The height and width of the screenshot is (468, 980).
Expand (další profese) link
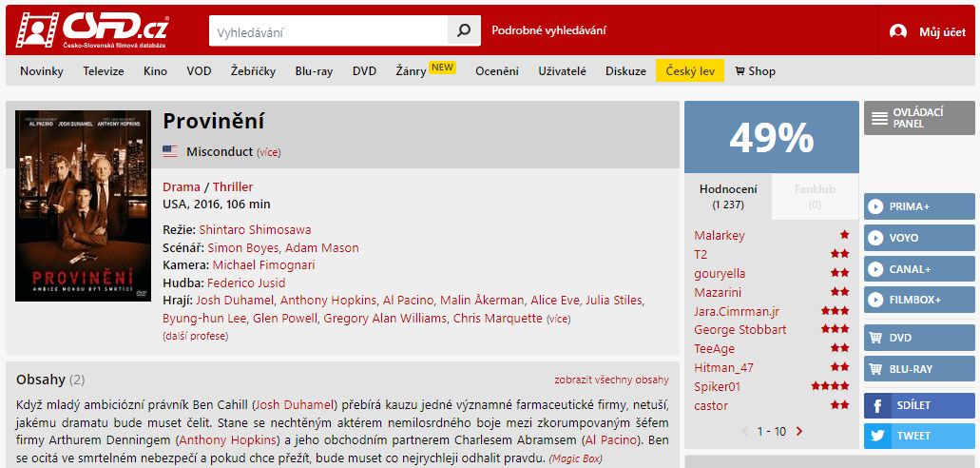click(196, 336)
